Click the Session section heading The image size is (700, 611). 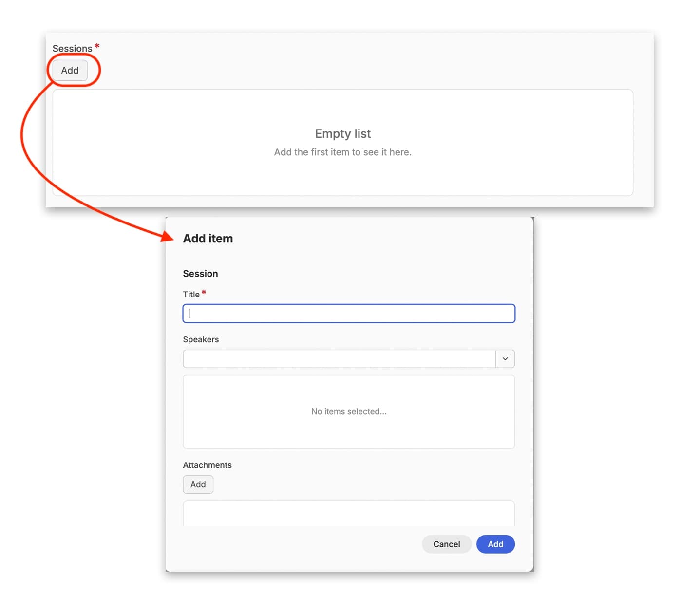pyautogui.click(x=200, y=274)
